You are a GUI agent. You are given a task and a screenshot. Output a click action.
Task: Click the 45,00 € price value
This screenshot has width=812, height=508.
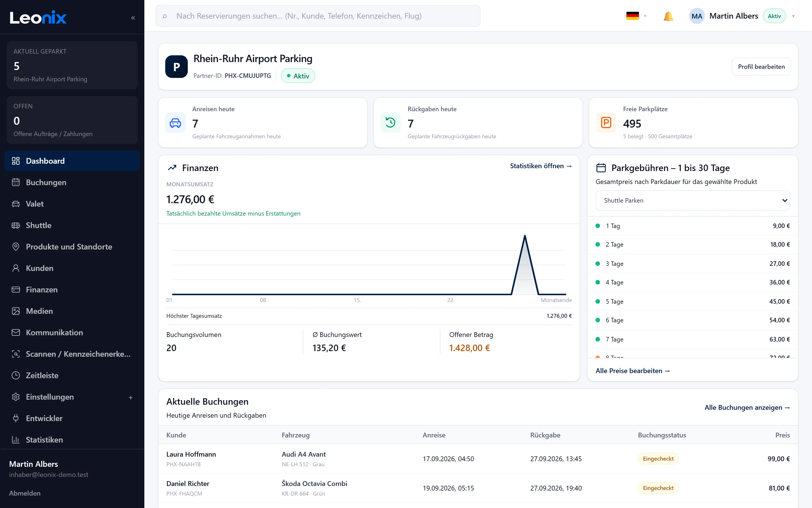click(x=779, y=301)
